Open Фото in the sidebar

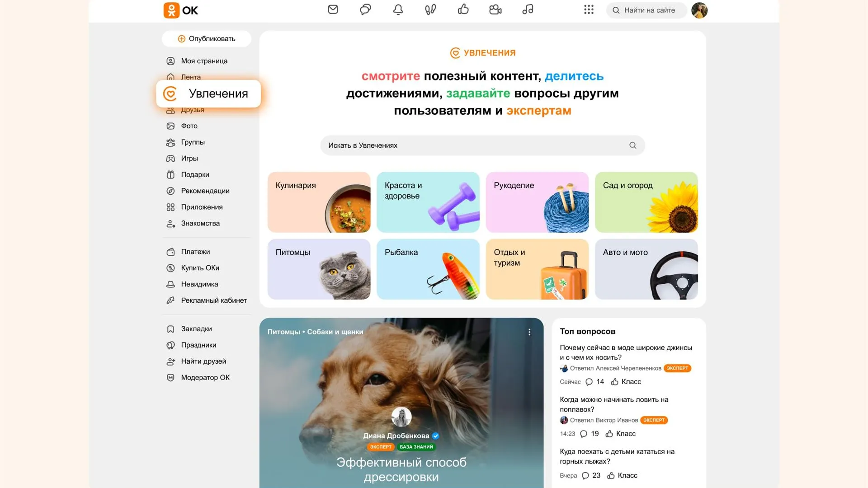point(189,126)
